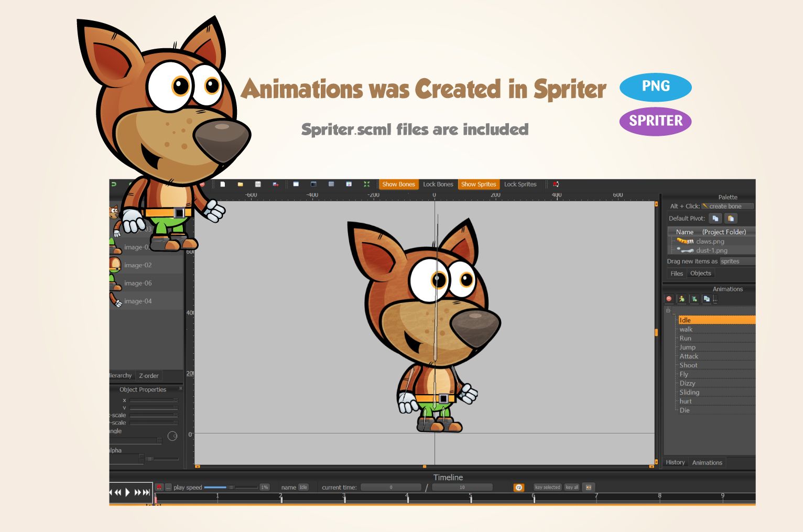Collapse the animations tree expander

coord(668,310)
